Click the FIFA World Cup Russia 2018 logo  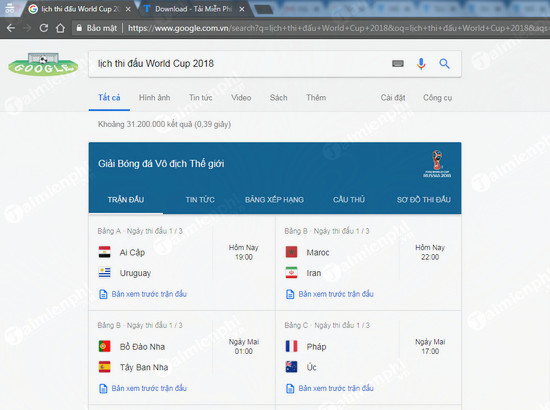click(x=437, y=164)
